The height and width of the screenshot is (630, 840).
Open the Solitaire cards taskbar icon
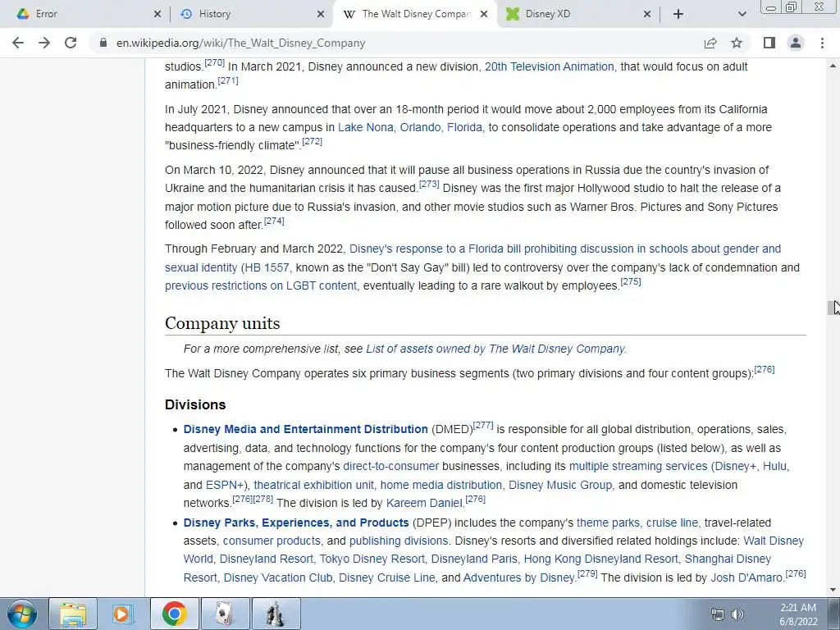[225, 614]
